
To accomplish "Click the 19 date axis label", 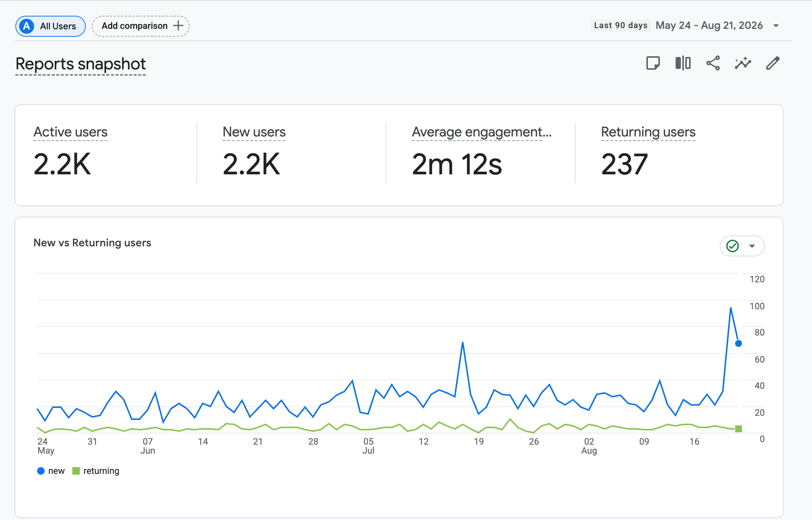I will 479,442.
